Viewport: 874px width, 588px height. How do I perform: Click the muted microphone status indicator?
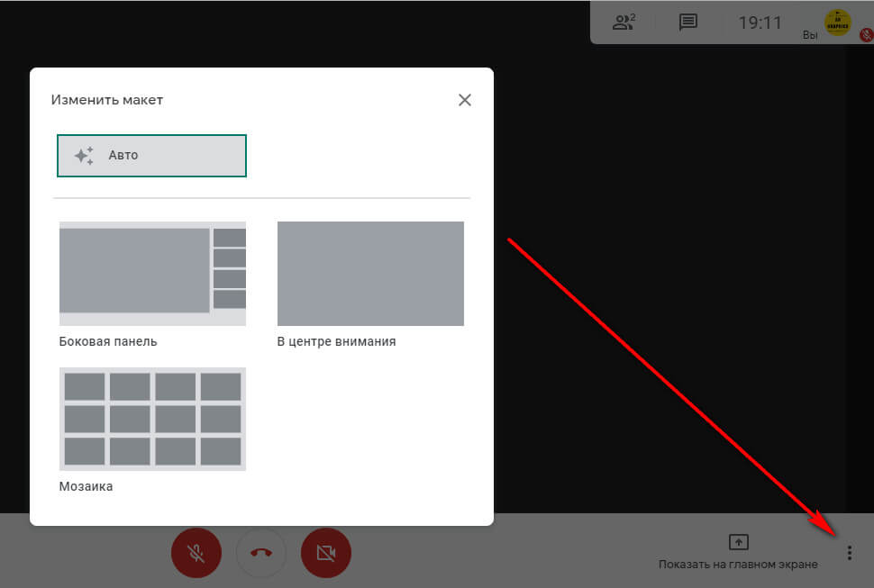coord(864,33)
